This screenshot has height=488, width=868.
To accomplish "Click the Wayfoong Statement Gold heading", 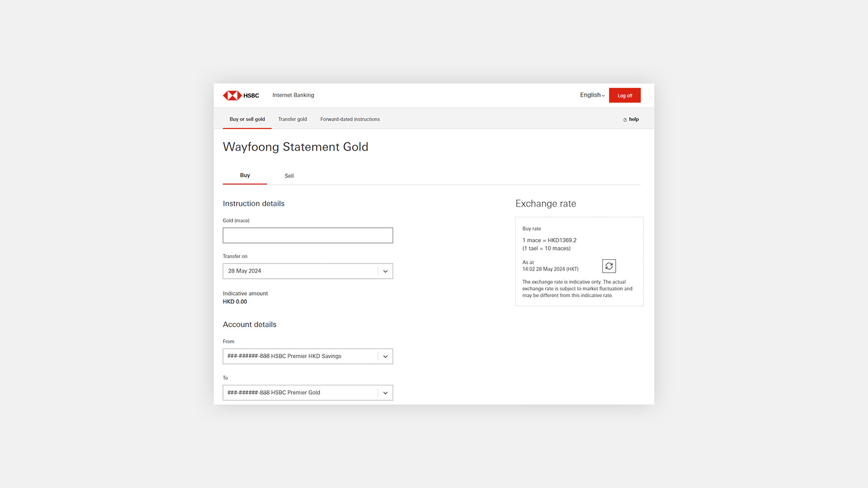I will (x=296, y=147).
